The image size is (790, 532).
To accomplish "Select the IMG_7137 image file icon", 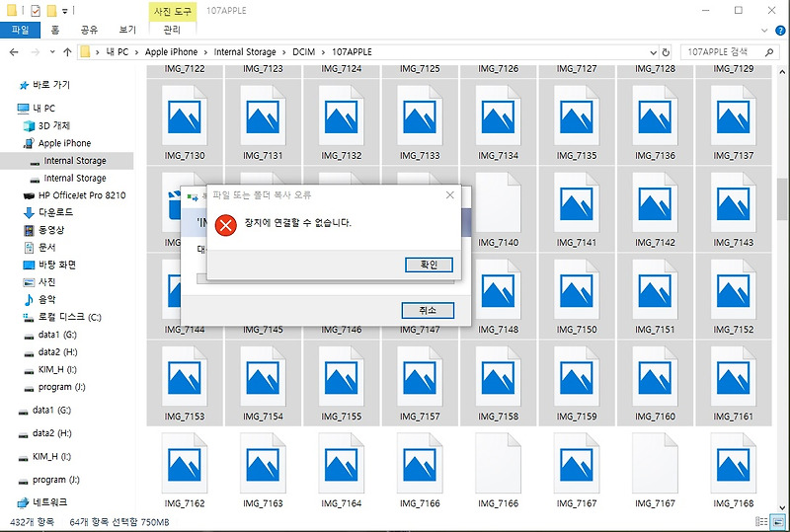I will (x=733, y=115).
